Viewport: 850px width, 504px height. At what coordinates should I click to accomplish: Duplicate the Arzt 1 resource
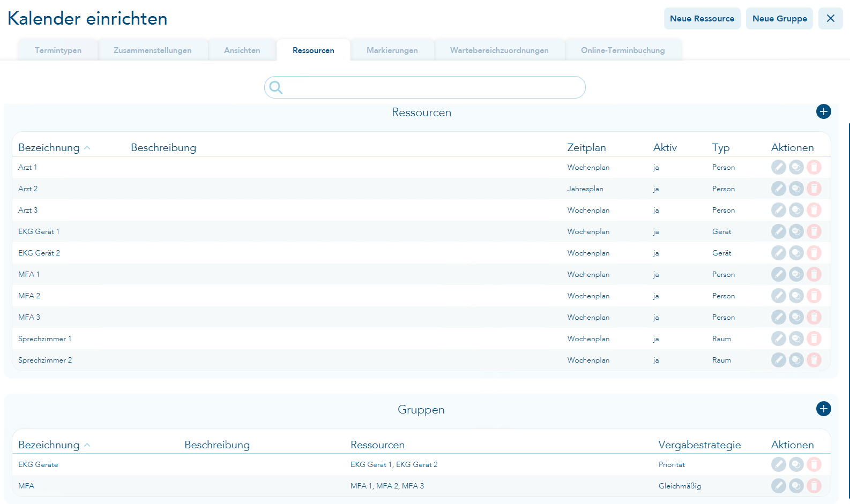[796, 167]
